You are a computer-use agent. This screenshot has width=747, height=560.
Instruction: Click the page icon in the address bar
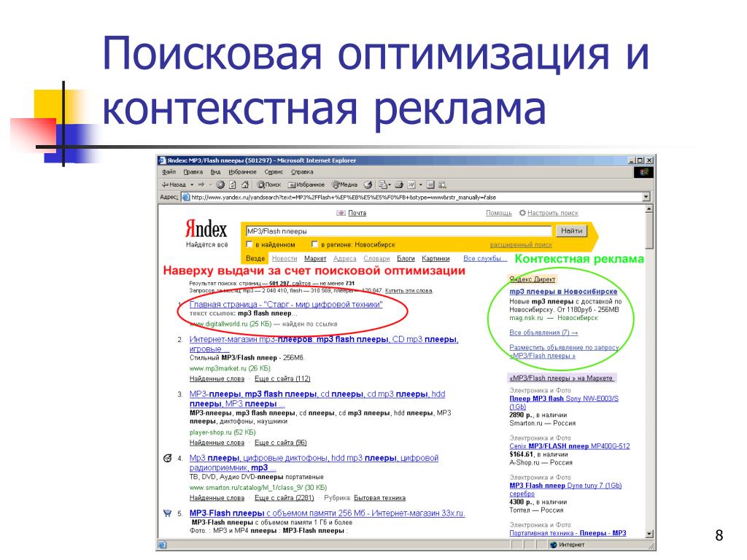pos(186,198)
